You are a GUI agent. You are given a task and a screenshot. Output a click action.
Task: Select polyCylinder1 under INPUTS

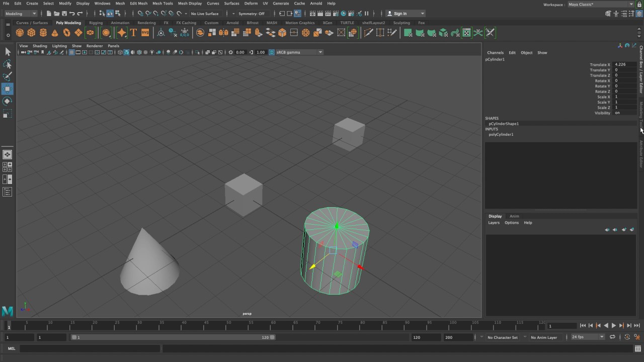(501, 135)
